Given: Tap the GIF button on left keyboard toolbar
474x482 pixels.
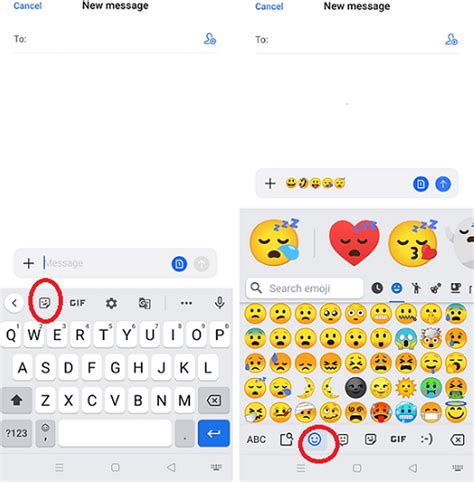Looking at the screenshot, I should (x=77, y=303).
